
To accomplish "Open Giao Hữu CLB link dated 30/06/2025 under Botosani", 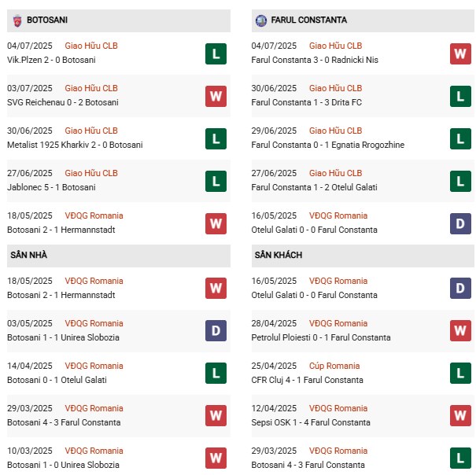I will (91, 131).
